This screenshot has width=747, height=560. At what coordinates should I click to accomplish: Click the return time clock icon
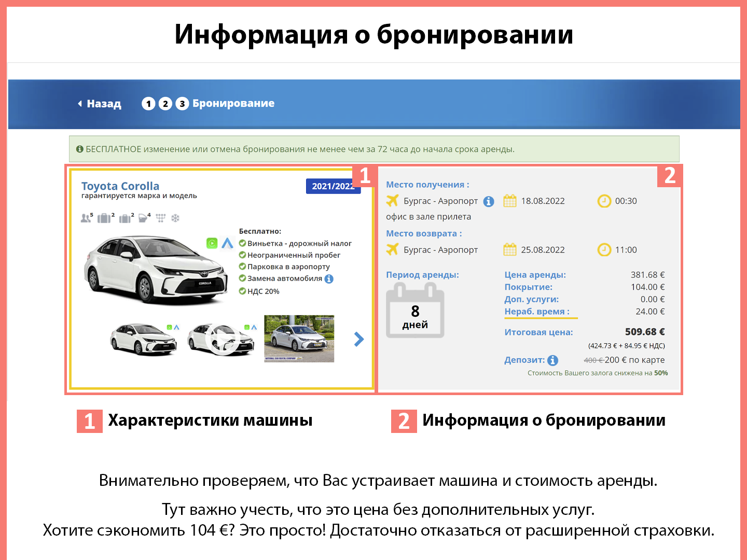coord(604,249)
